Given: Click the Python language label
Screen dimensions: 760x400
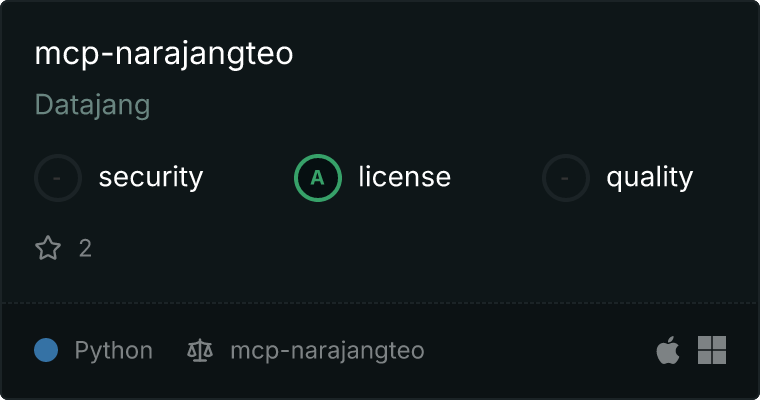Looking at the screenshot, I should tap(113, 351).
